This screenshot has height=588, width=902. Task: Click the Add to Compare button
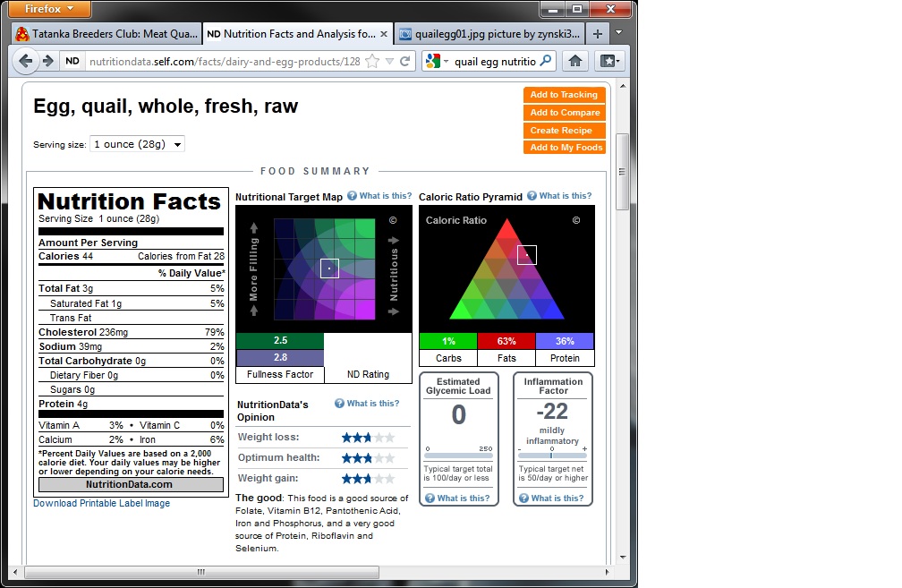[565, 112]
